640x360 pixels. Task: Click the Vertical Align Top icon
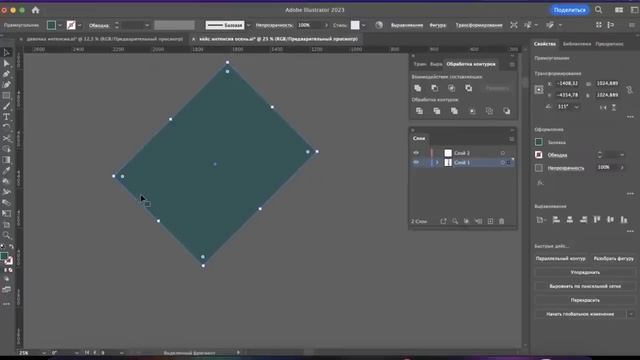(597, 220)
